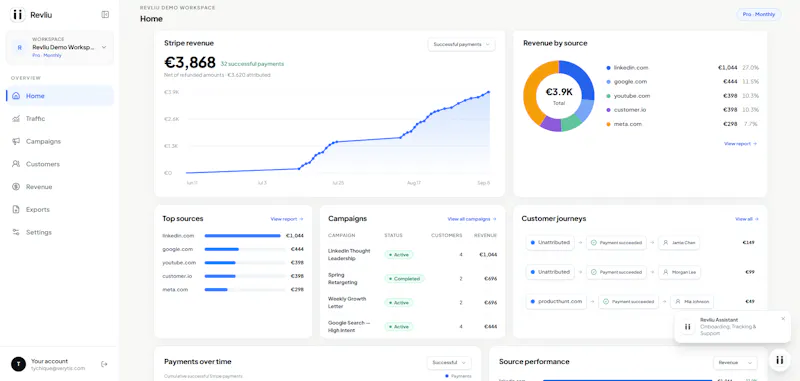Click the LinkedIn Thought Leadership campaign row

pyautogui.click(x=412, y=255)
